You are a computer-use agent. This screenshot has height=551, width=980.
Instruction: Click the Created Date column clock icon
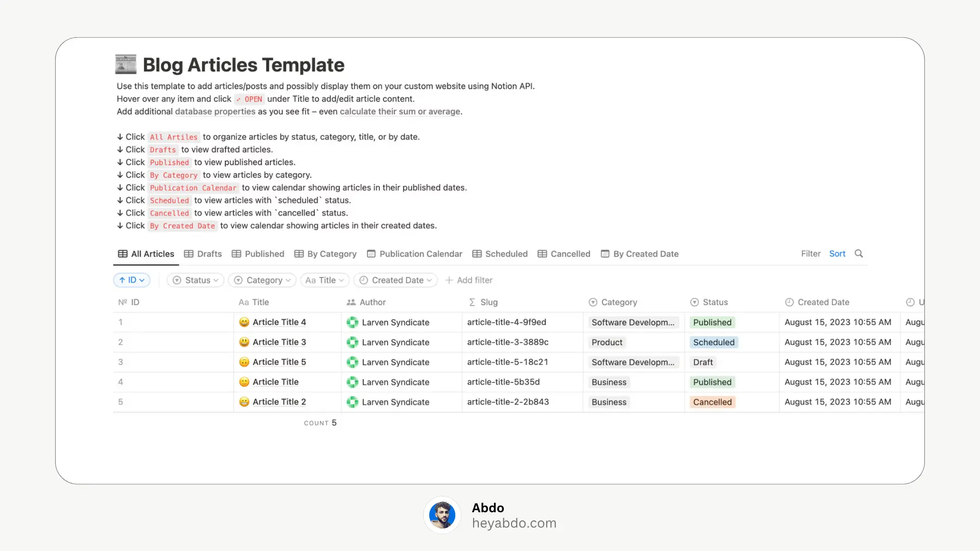[x=789, y=302]
